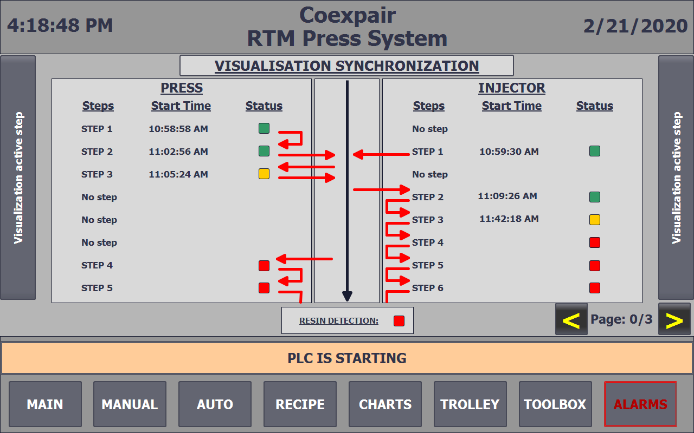
Task: Open the right Visualization active step panel
Action: (x=676, y=178)
